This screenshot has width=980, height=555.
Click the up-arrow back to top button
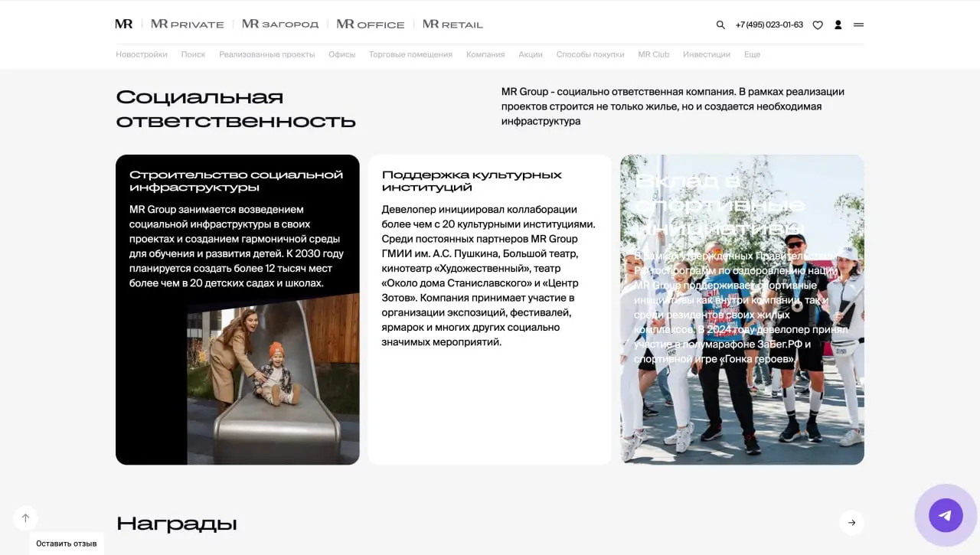[25, 518]
